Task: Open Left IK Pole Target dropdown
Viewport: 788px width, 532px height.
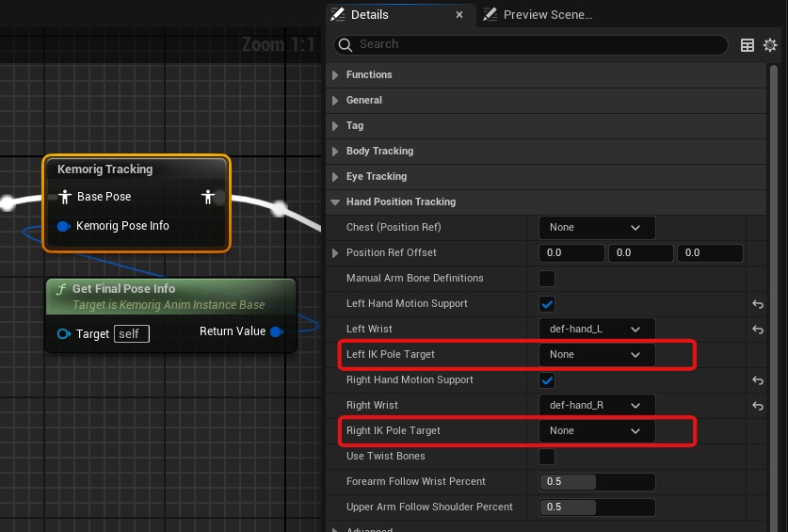Action: click(596, 355)
